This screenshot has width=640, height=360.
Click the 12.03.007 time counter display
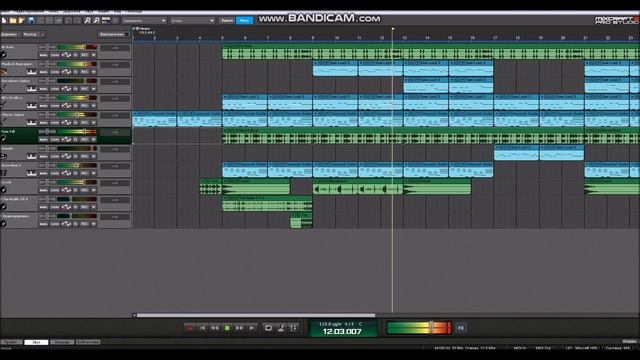point(342,331)
